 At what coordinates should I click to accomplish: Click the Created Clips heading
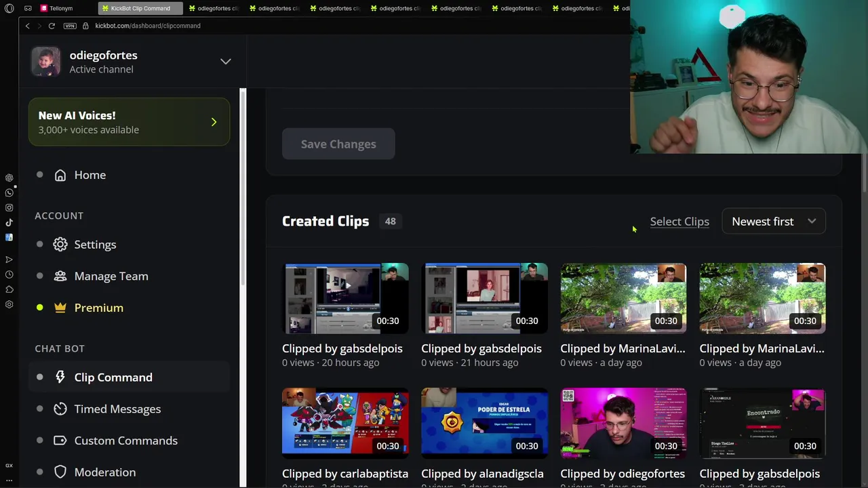pyautogui.click(x=325, y=222)
